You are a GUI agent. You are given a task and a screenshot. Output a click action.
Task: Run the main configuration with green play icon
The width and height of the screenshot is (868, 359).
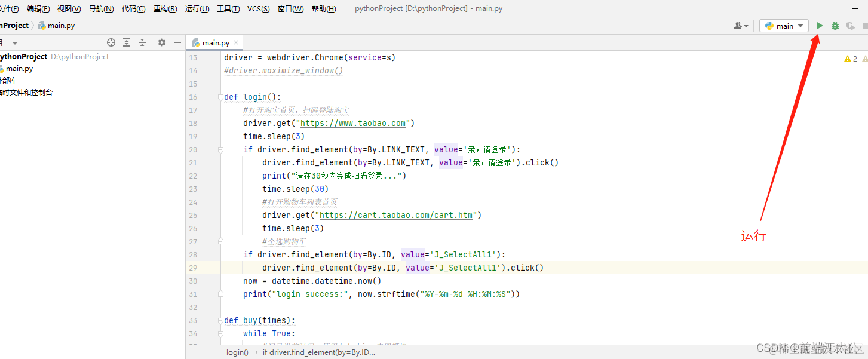(x=820, y=26)
